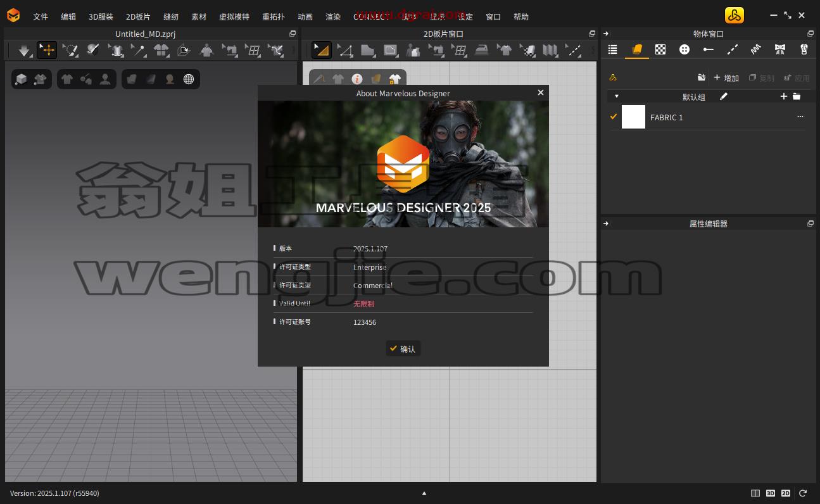Select the texture checker edit tool in 2D toolbar
The width and height of the screenshot is (820, 504).
tap(527, 50)
